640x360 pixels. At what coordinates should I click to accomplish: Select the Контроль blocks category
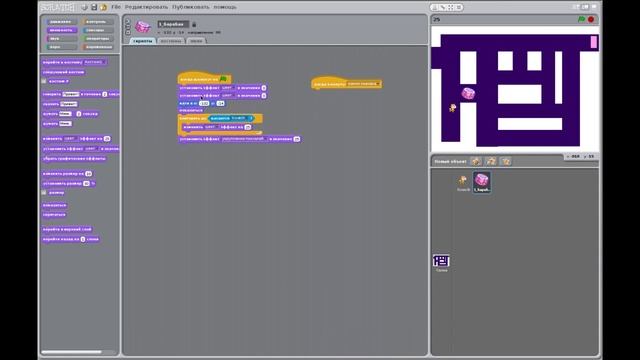click(98, 22)
